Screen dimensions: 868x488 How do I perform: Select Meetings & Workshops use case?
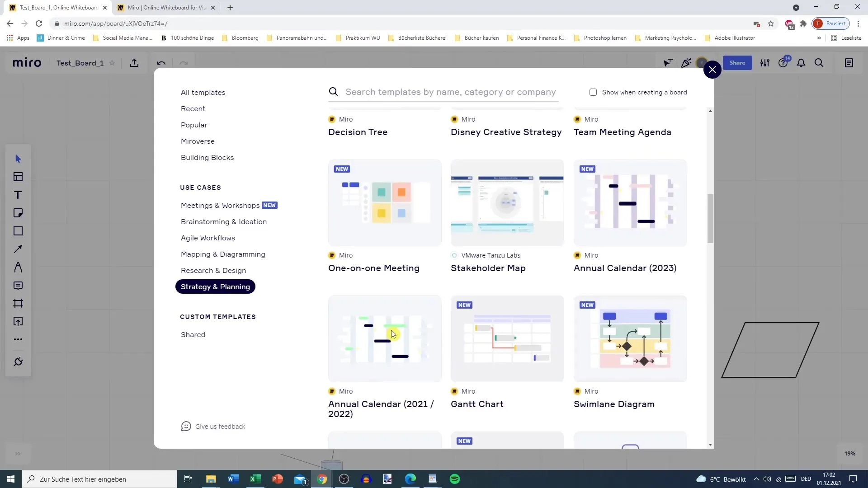pyautogui.click(x=220, y=205)
